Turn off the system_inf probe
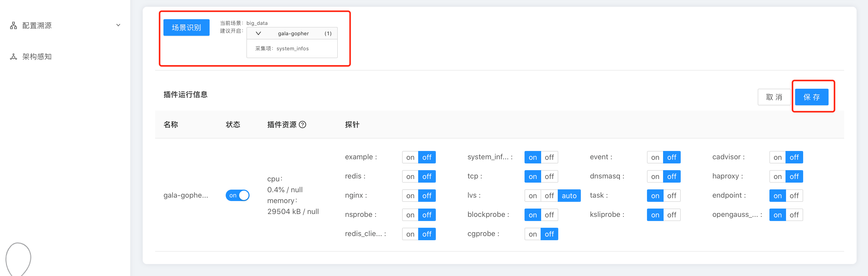868x276 pixels. (549, 157)
